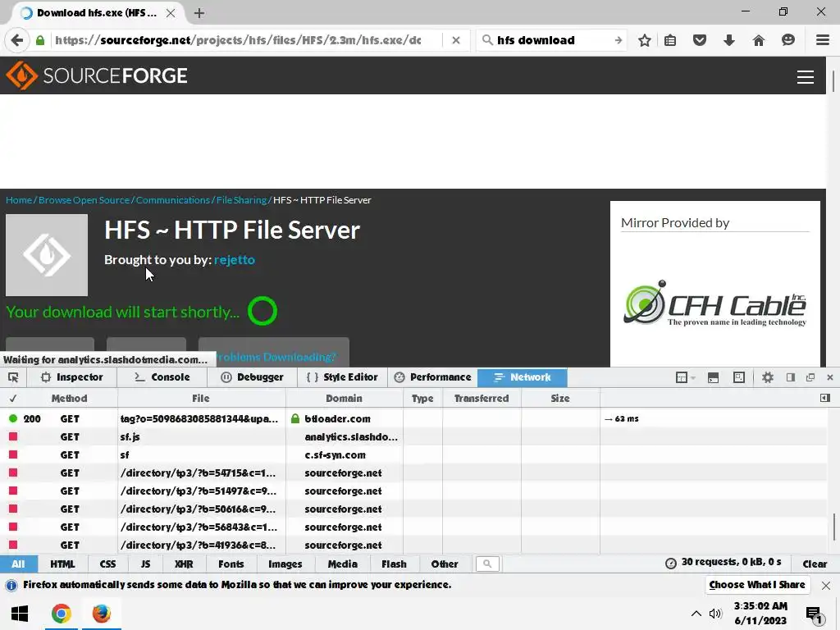Switch to the Console tab
The image size is (840, 630).
[162, 377]
